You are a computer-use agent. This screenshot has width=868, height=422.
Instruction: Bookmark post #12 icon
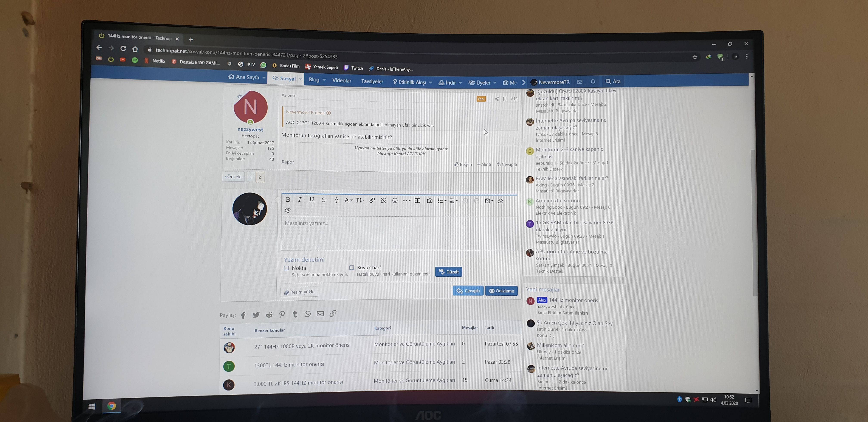click(505, 99)
